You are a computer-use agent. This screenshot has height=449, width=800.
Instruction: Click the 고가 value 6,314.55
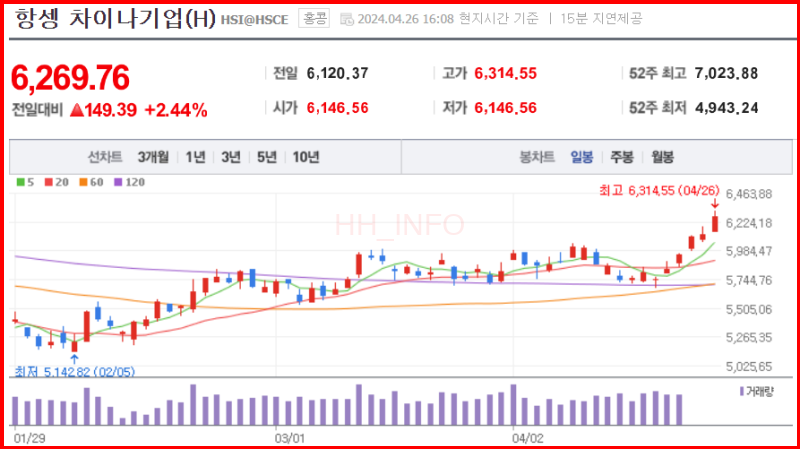pyautogui.click(x=506, y=73)
